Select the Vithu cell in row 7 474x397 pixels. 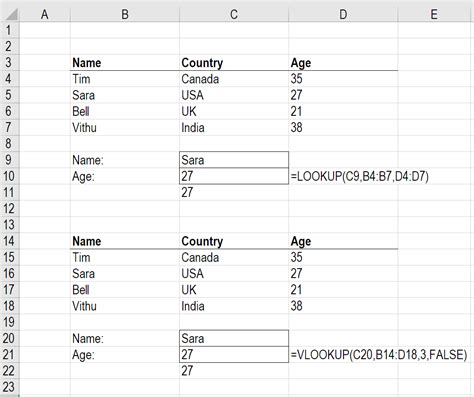point(125,127)
